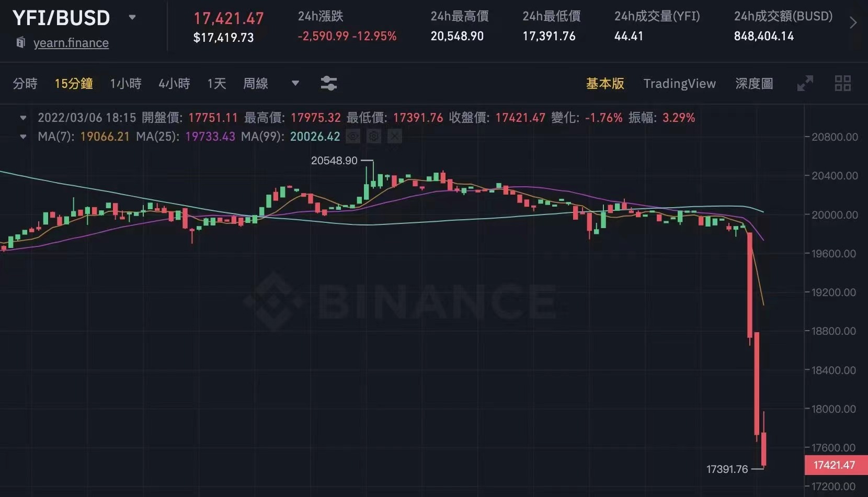Select the 基本版 basic chart tab
The image size is (868, 497).
pos(604,84)
